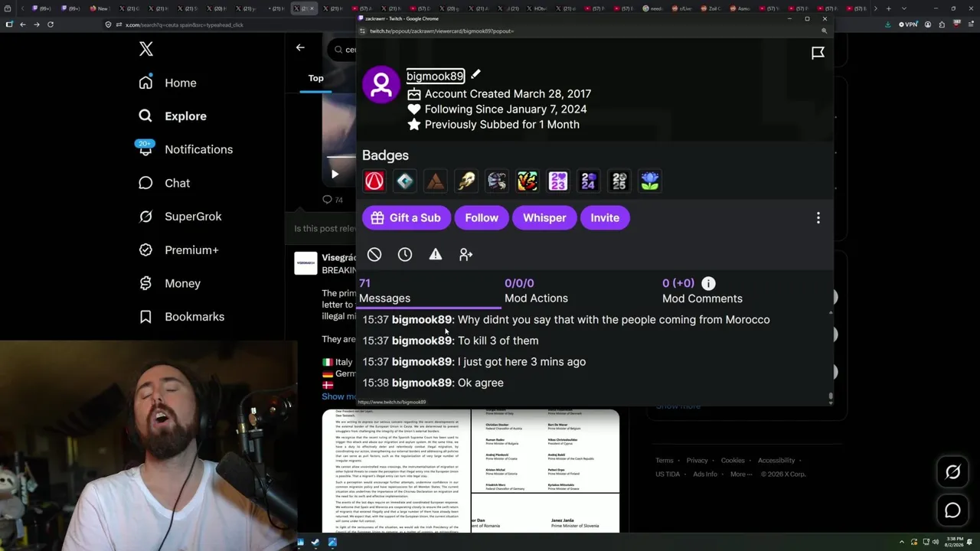The width and height of the screenshot is (980, 551).
Task: Open the Terms footer link
Action: 665,461
